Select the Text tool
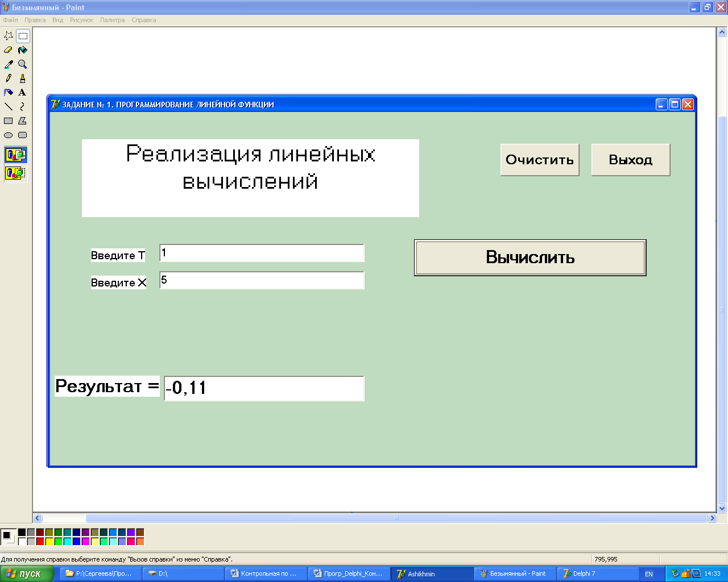The image size is (728, 582). click(23, 93)
